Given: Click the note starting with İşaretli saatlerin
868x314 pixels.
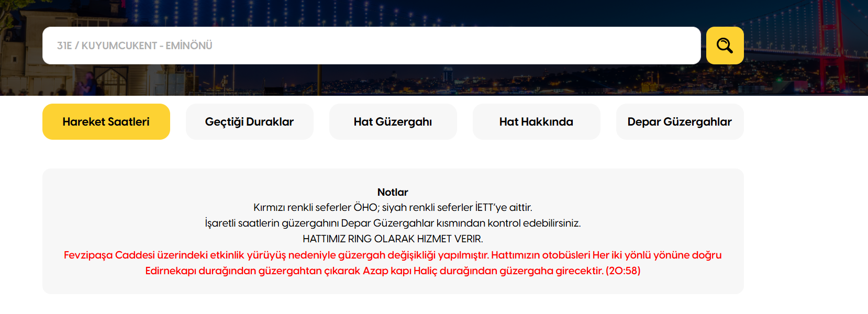Looking at the screenshot, I should click(x=393, y=223).
